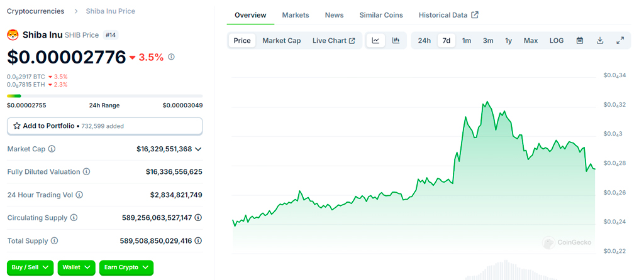This screenshot has width=644, height=280.
Task: Open Live Chart link
Action: [x=333, y=41]
